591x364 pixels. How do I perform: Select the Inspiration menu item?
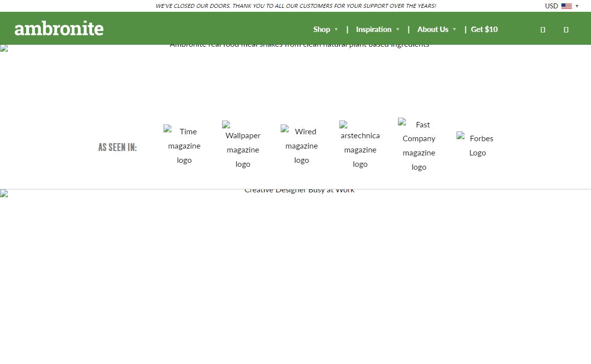[x=373, y=30]
